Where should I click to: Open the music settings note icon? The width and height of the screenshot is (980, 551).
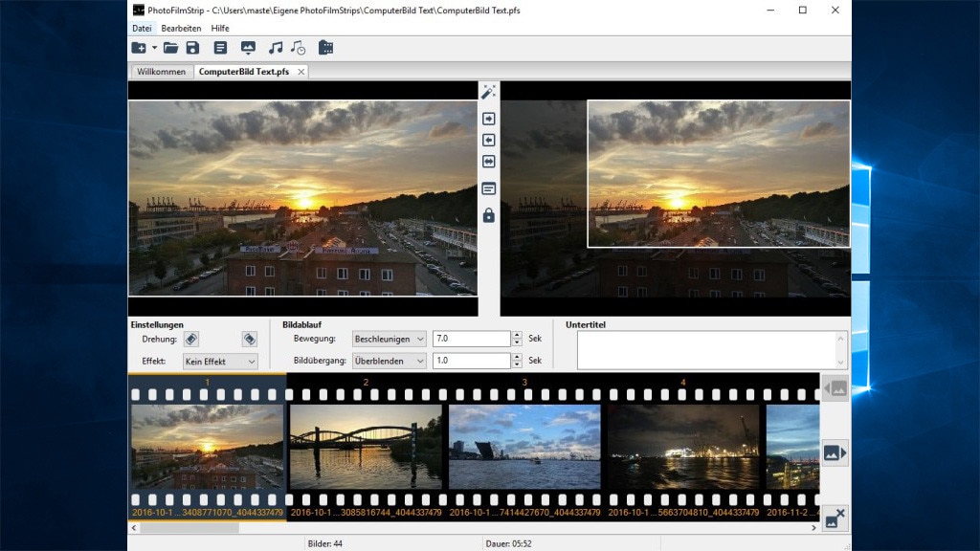coord(275,48)
